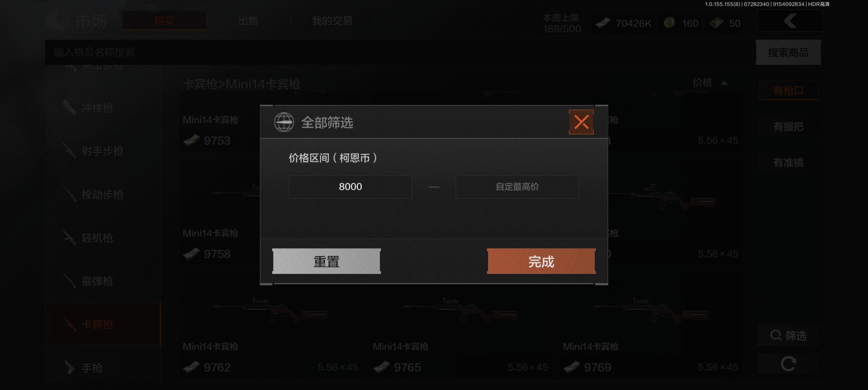Select the 自定最高价 maximum price field
The image size is (868, 390).
(517, 187)
